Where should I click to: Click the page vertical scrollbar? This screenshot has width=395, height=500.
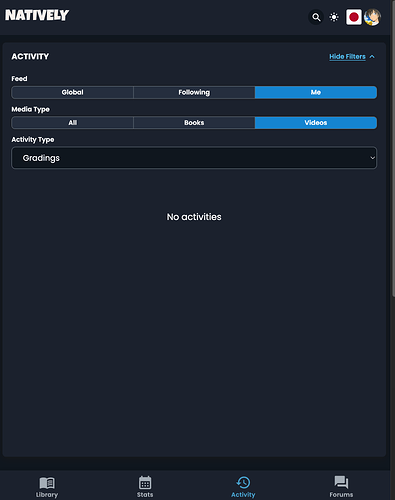click(393, 148)
